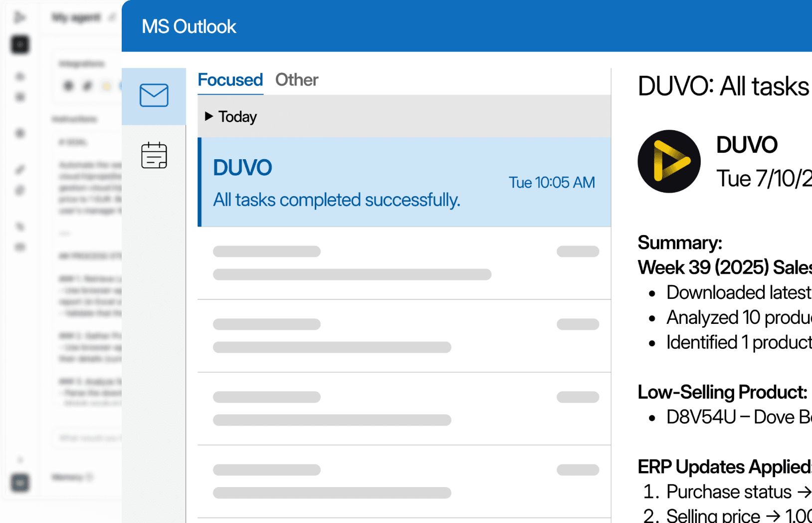This screenshot has height=523, width=812.
Task: Click the 'D8V54U – Dove' bullet
Action: tap(739, 417)
